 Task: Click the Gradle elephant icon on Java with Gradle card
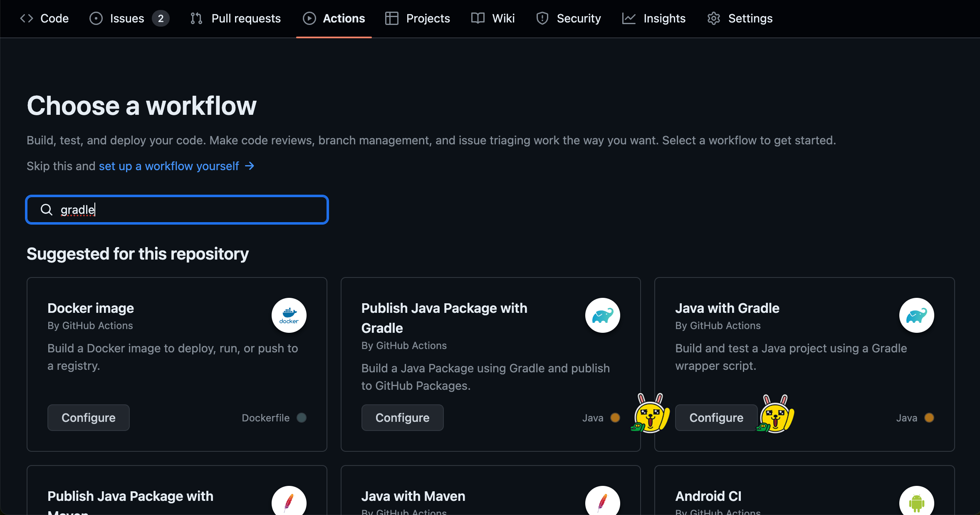click(916, 315)
